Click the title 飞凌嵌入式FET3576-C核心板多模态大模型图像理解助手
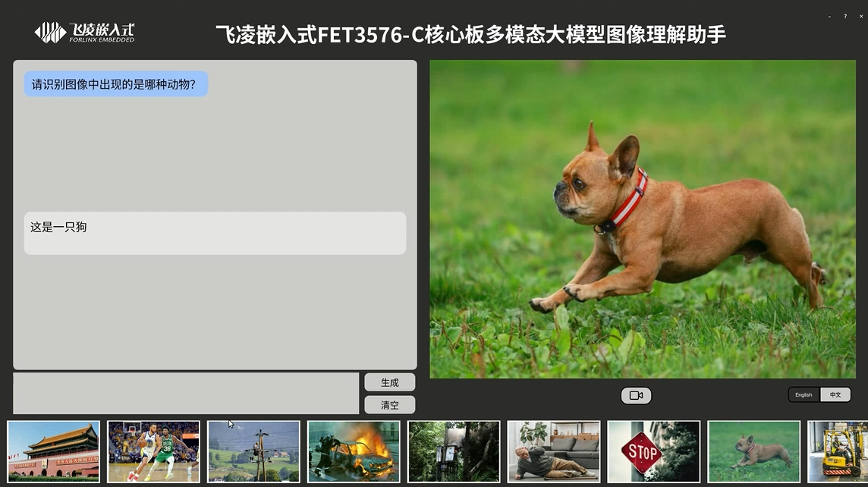The image size is (868, 487). (470, 34)
